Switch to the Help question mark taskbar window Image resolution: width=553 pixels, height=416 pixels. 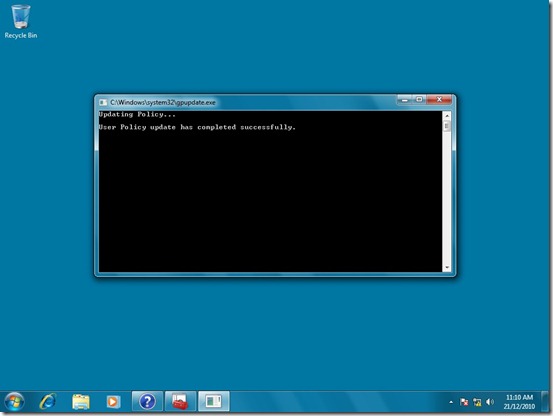click(147, 401)
